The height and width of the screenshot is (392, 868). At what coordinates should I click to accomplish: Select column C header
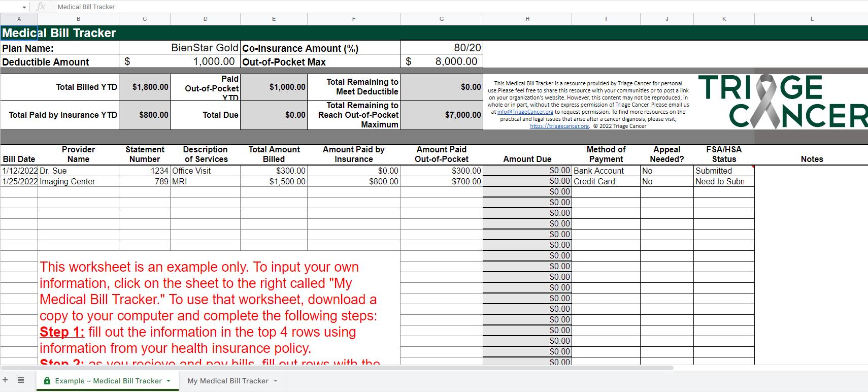click(x=145, y=19)
